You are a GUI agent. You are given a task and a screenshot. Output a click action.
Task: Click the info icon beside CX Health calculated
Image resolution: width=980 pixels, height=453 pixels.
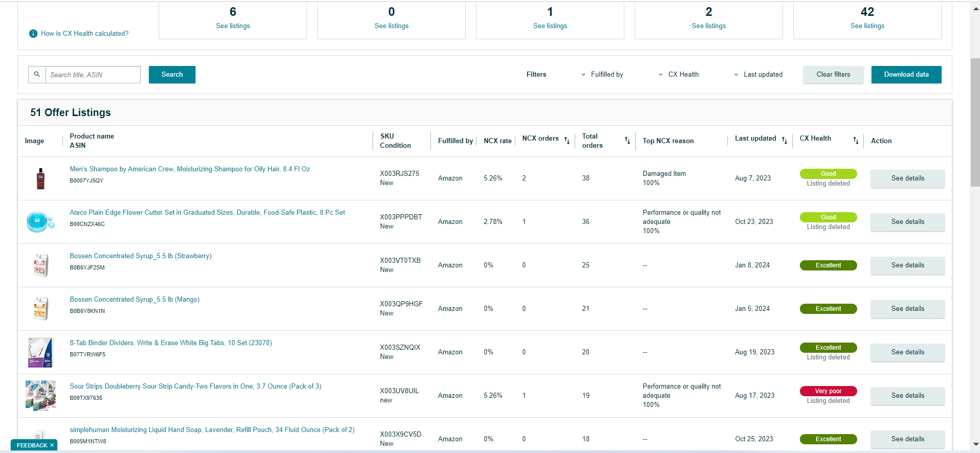33,34
